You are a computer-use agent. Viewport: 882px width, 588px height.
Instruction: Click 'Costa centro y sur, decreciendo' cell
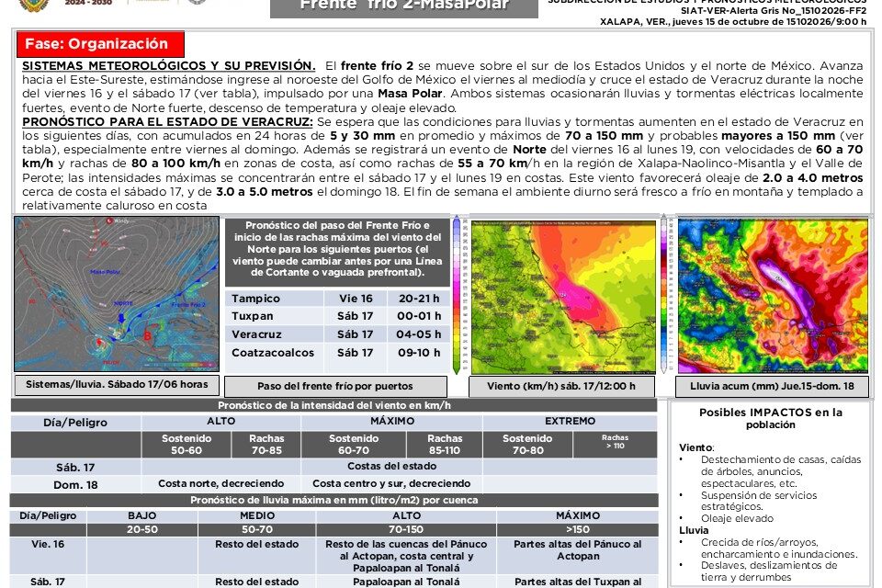(391, 484)
